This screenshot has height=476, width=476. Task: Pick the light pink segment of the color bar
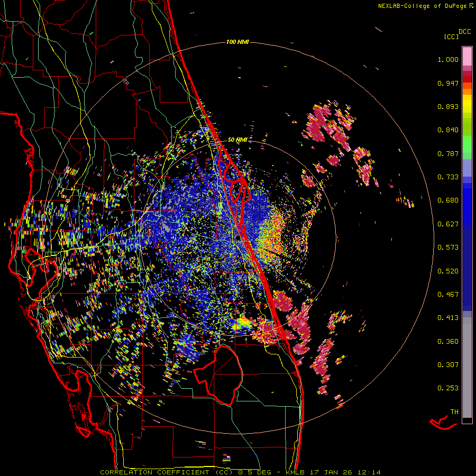(467, 56)
